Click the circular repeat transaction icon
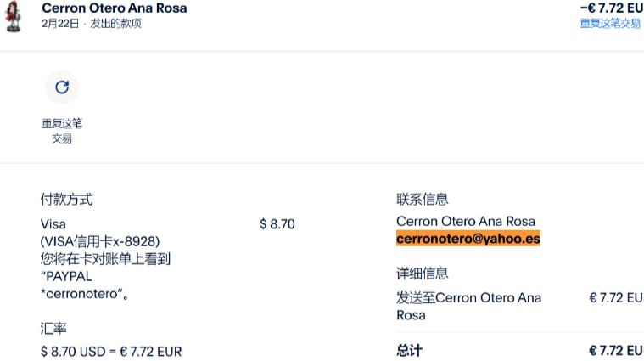The image size is (644, 361). tap(61, 87)
